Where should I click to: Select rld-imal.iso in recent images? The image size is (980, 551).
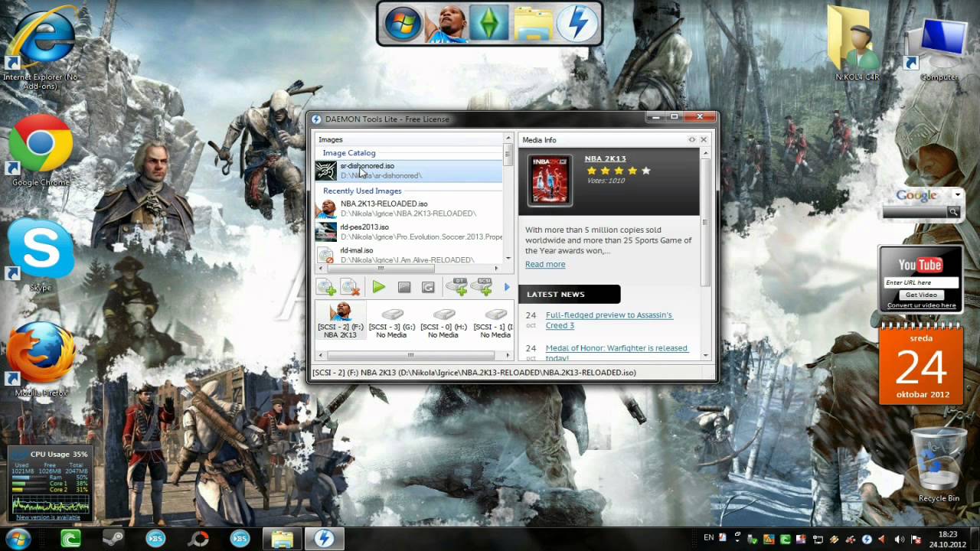(409, 255)
